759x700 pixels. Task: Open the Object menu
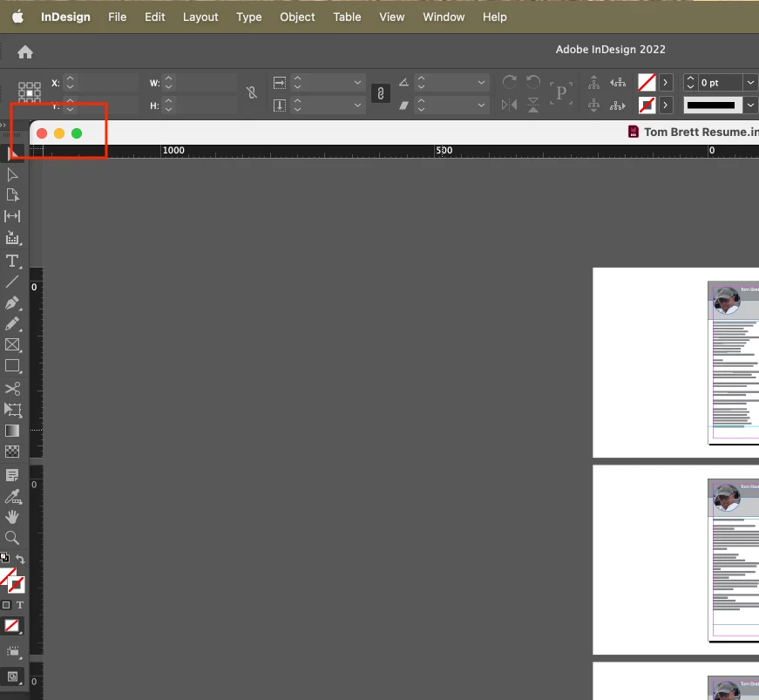pyautogui.click(x=297, y=17)
